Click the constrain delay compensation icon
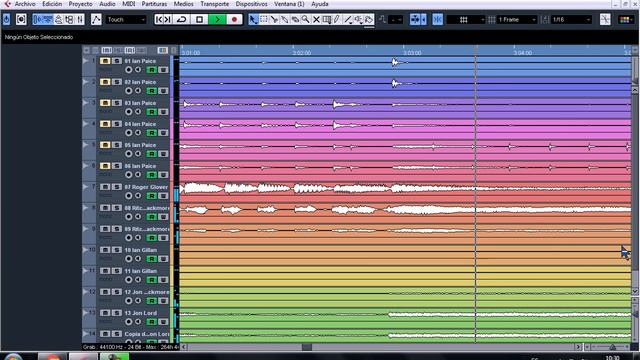640x360 pixels. (21, 19)
